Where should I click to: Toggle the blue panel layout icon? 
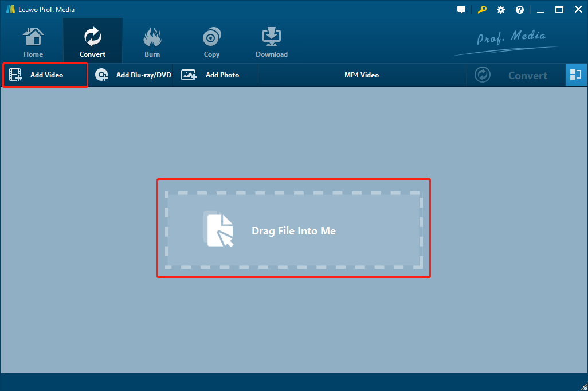(x=576, y=75)
